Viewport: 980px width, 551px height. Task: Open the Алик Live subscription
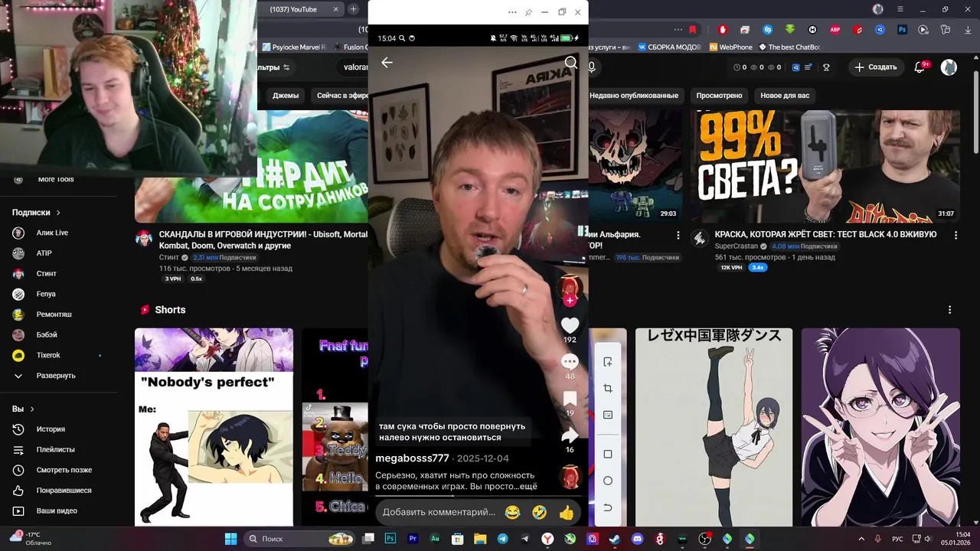click(52, 233)
